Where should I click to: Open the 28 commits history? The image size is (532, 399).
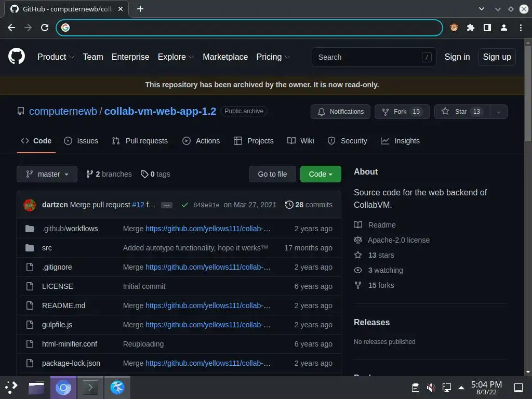pyautogui.click(x=309, y=205)
